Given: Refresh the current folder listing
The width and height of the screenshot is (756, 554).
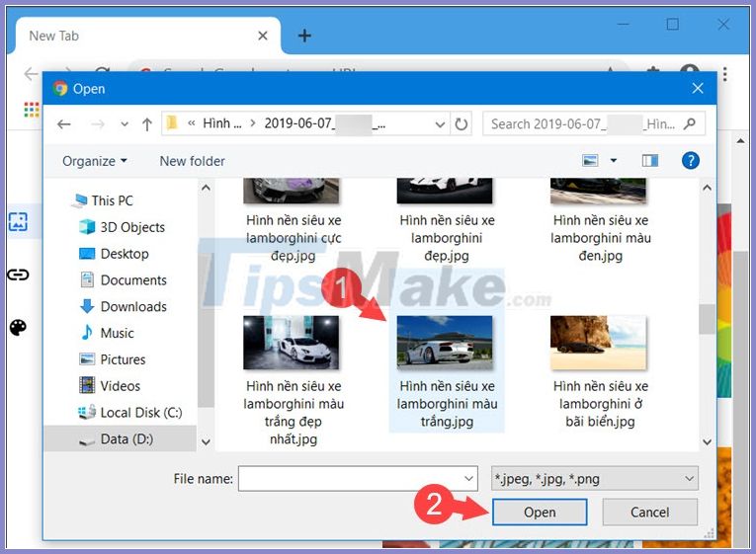Looking at the screenshot, I should tap(461, 124).
